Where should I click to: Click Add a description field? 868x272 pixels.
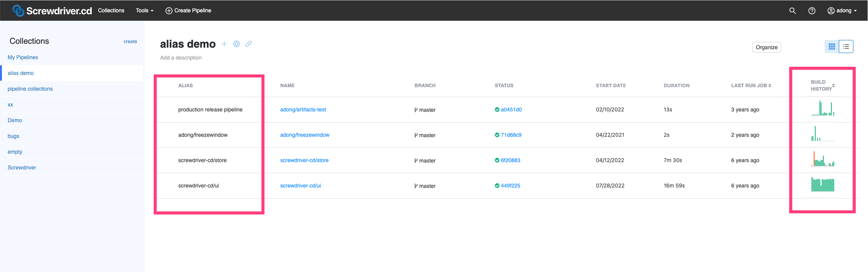coord(181,58)
